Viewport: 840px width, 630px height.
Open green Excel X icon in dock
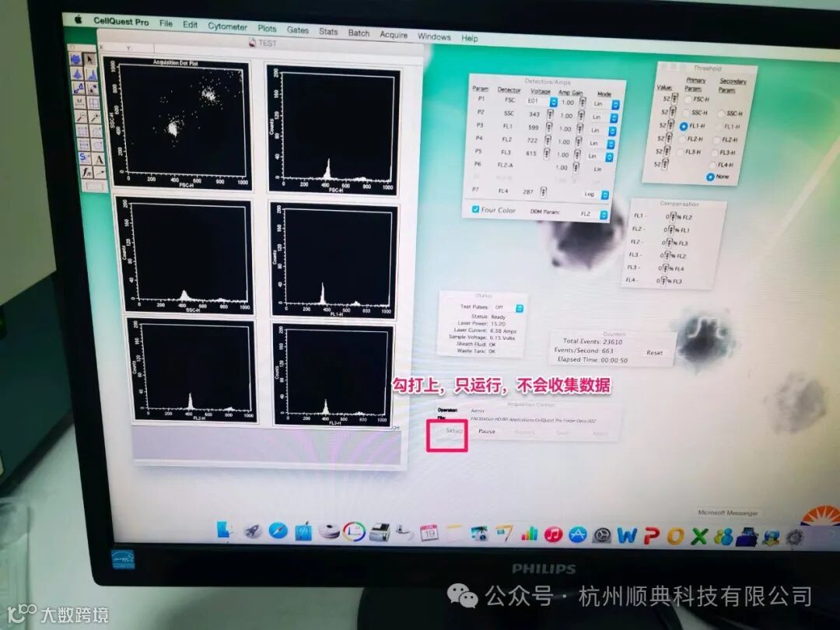pyautogui.click(x=698, y=536)
